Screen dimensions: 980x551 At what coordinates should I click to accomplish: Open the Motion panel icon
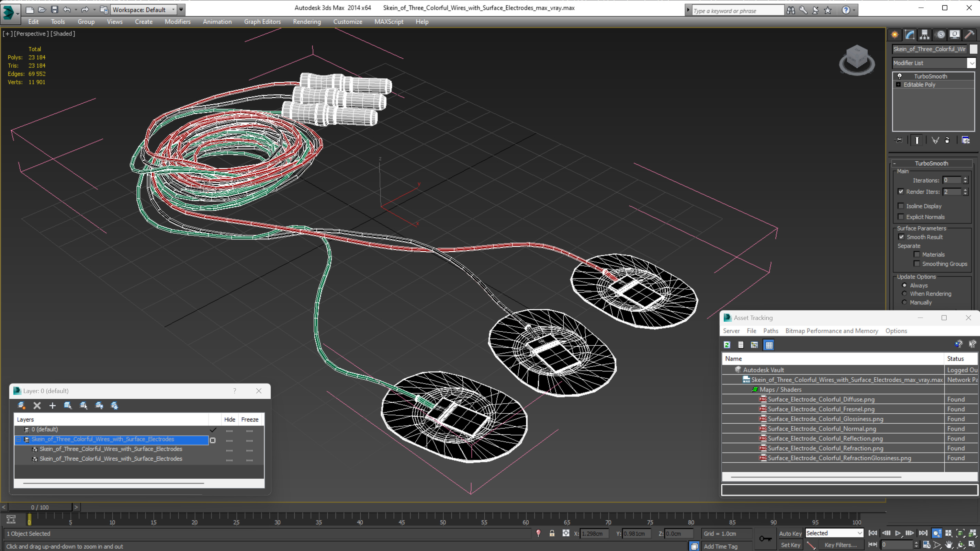coord(940,35)
